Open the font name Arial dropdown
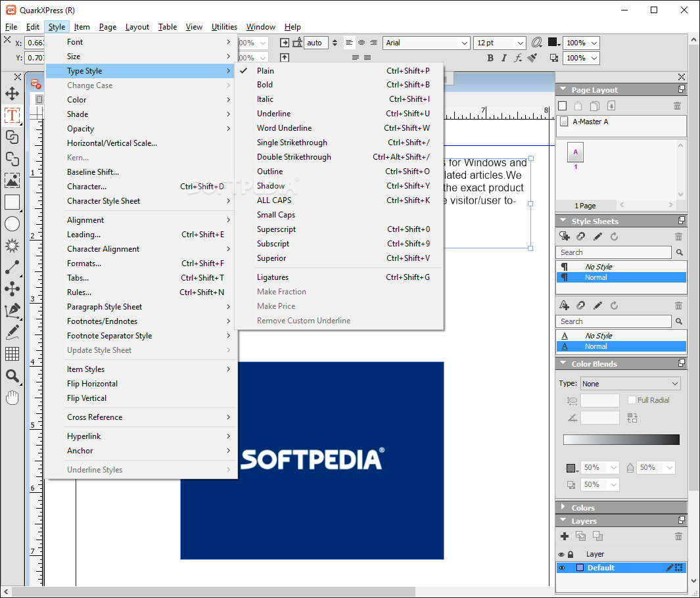Screen dimensions: 700x598 [464, 43]
